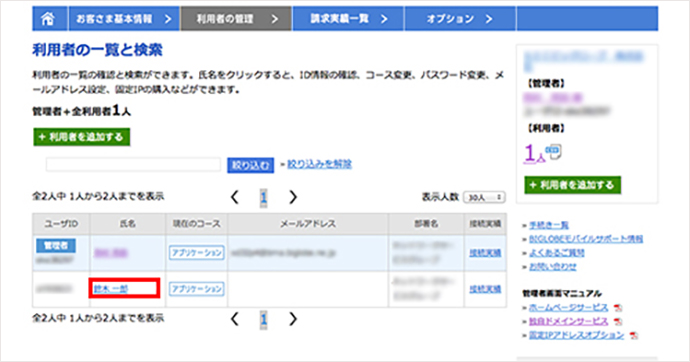The height and width of the screenshot is (362, 690).
Task: Open ホームページサービス manual link
Action: (569, 307)
